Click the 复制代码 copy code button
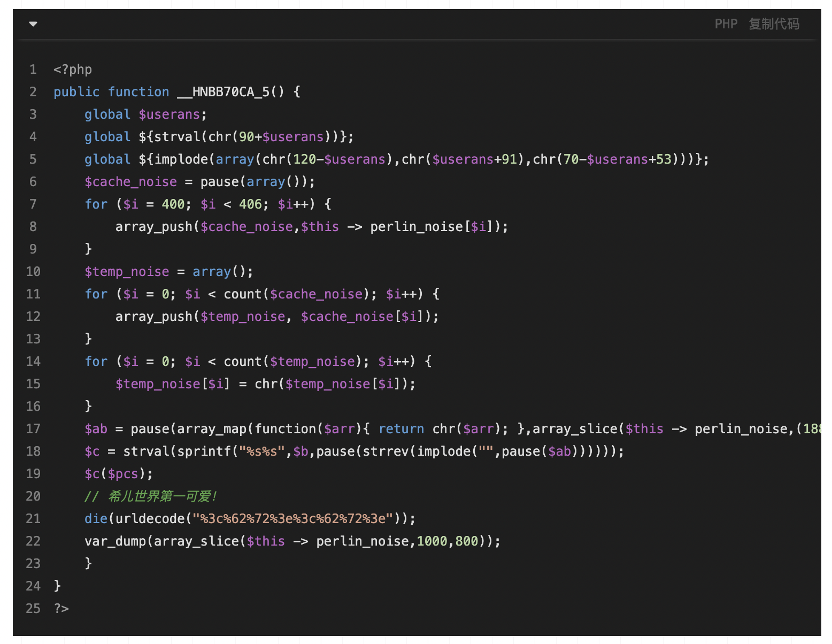 773,24
